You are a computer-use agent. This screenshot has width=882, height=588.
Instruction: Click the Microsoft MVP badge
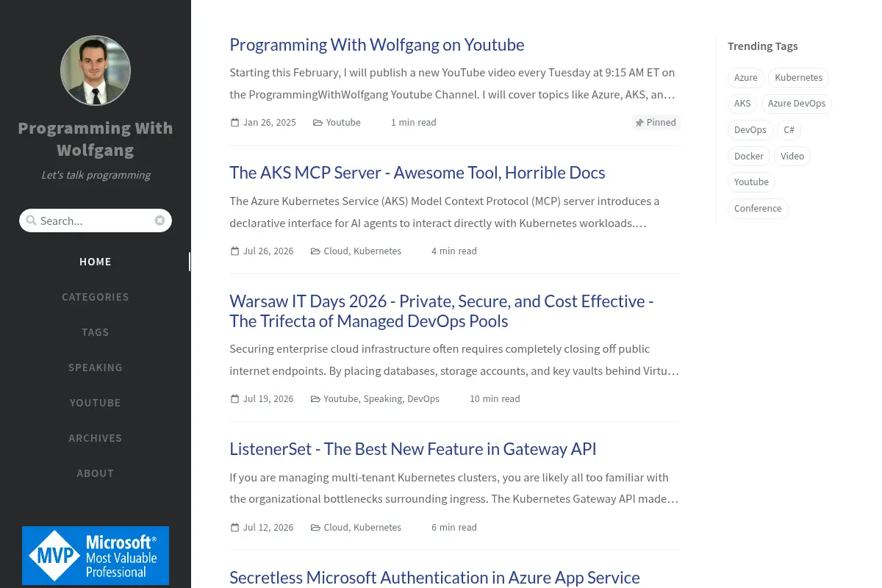point(96,556)
